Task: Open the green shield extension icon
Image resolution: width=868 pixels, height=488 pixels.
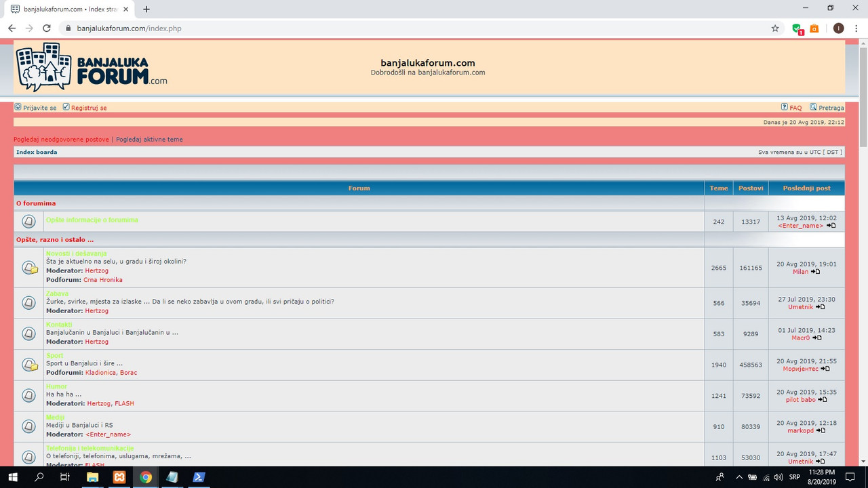Action: pos(797,28)
